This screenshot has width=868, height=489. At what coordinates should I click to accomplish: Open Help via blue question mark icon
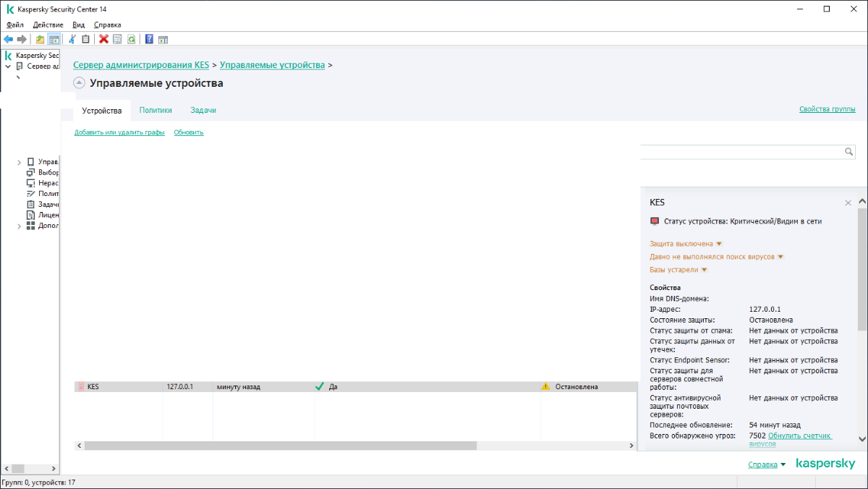[x=149, y=39]
